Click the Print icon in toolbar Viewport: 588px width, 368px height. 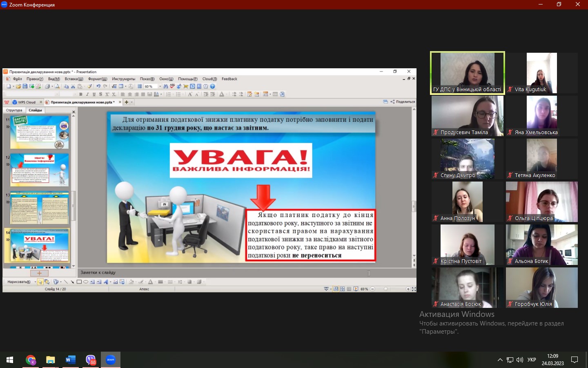coord(47,86)
